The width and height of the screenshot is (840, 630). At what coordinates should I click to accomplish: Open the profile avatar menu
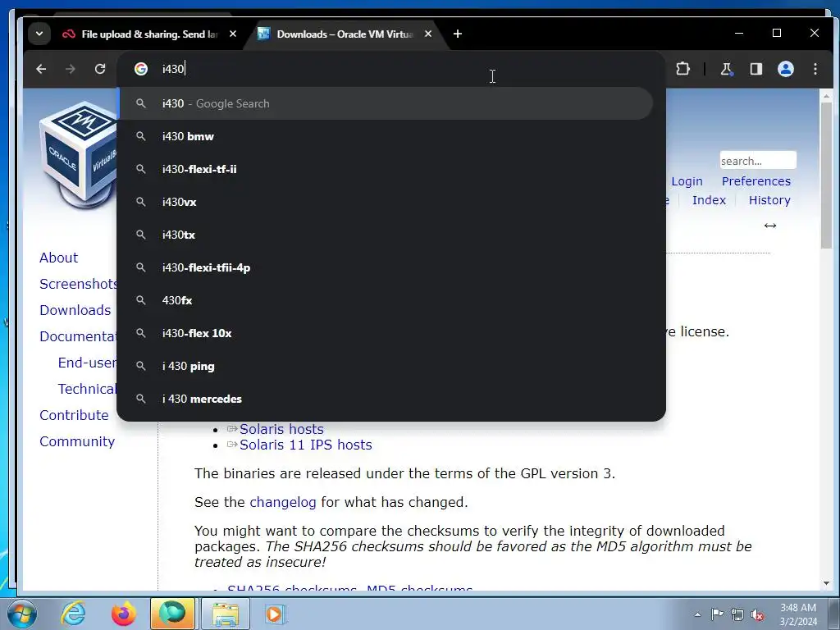[785, 69]
